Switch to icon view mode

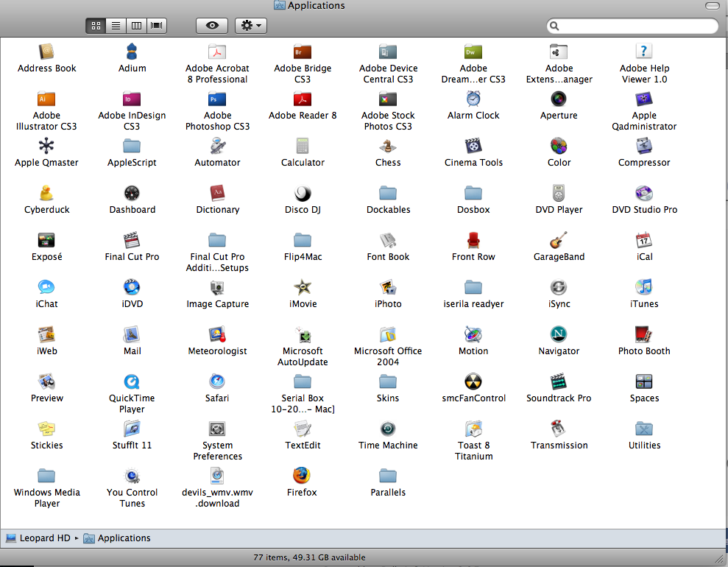[96, 26]
